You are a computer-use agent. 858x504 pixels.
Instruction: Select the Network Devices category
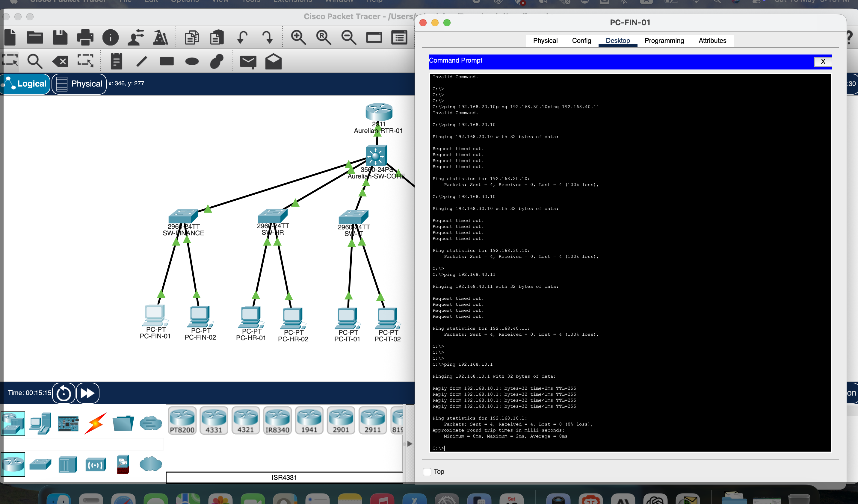click(13, 423)
